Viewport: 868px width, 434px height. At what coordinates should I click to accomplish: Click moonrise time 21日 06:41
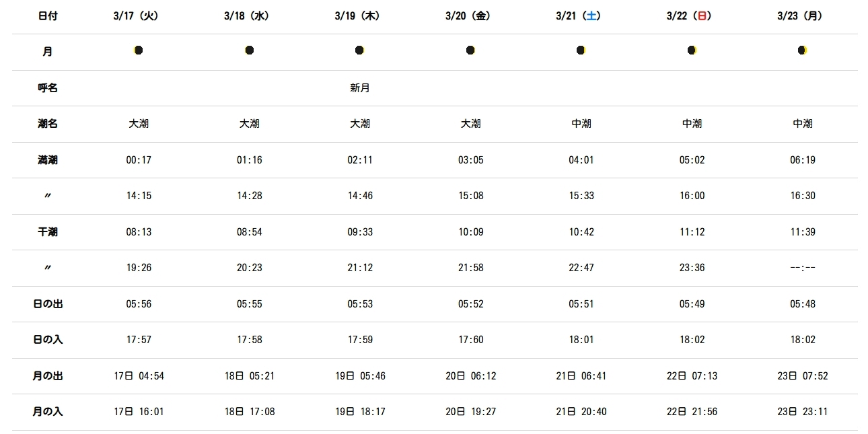[581, 376]
